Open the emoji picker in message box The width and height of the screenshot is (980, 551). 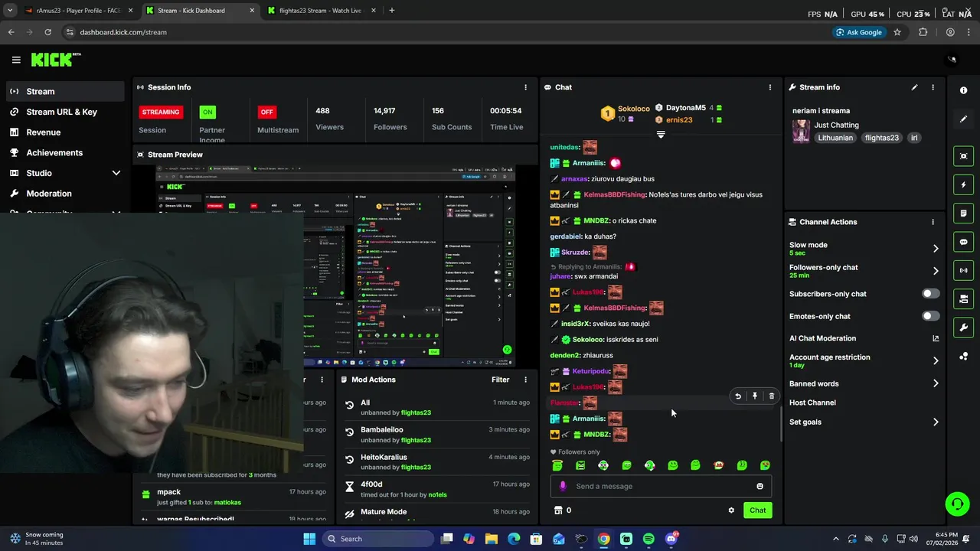[x=759, y=486]
